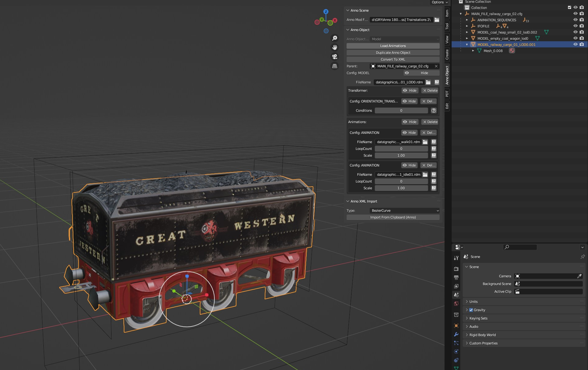Open the Physics properties tab

coord(456,352)
